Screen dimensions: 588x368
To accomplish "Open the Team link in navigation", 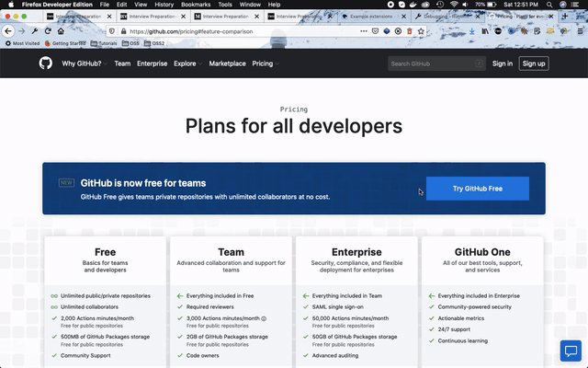I will tap(122, 63).
